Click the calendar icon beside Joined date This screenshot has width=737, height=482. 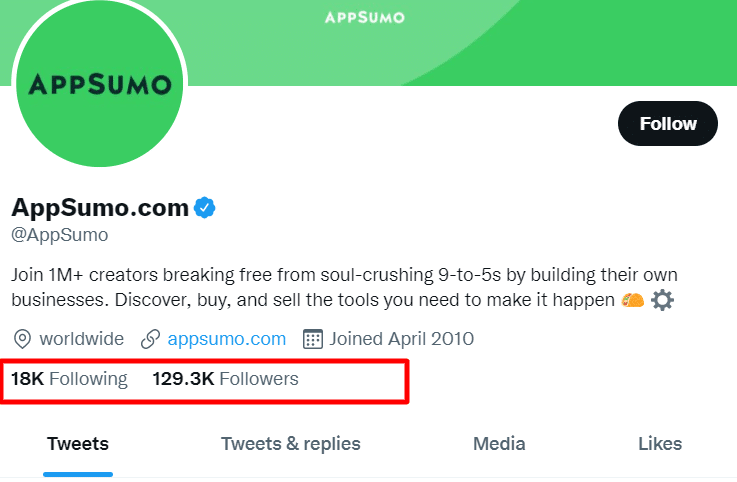click(x=313, y=339)
